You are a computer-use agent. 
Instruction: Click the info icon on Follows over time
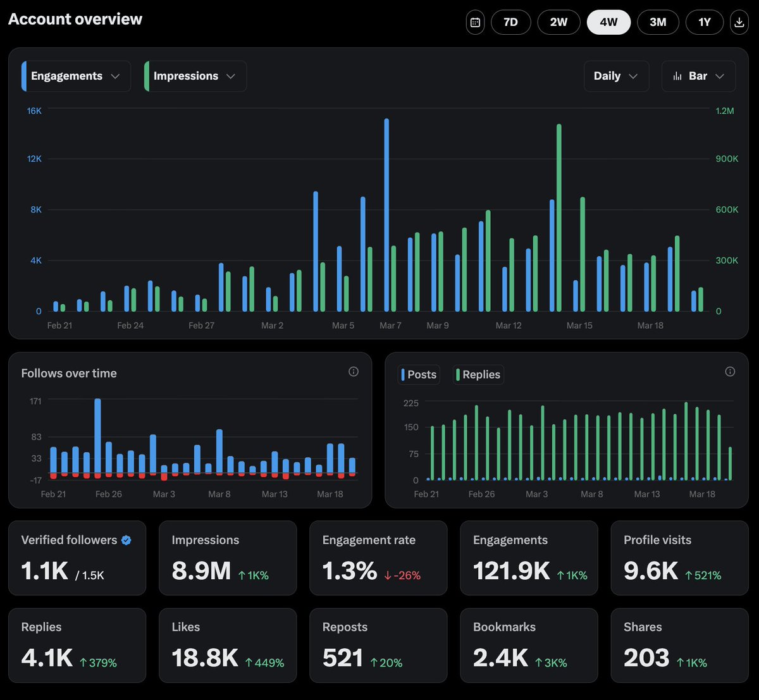coord(354,372)
